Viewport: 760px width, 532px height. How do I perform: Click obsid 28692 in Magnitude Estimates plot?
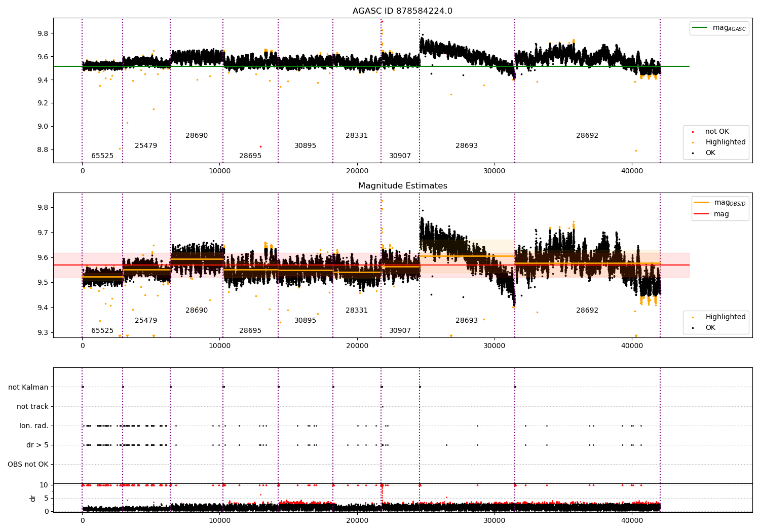587,311
